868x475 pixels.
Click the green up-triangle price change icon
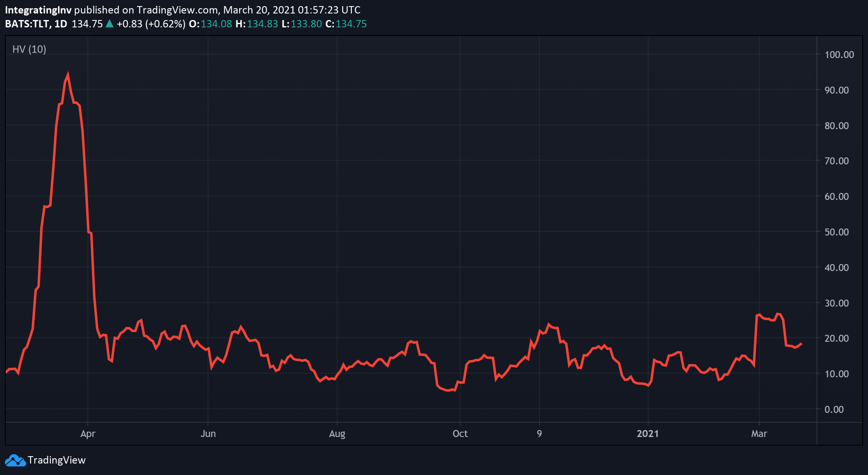click(x=110, y=24)
